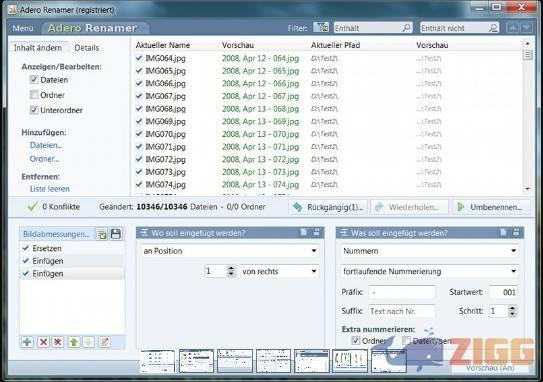Image resolution: width=543 pixels, height=382 pixels.
Task: Click into the Präfix input field
Action: 401,292
